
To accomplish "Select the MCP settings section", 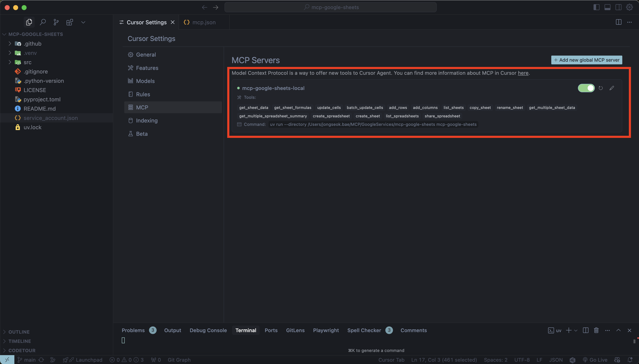I will click(173, 107).
